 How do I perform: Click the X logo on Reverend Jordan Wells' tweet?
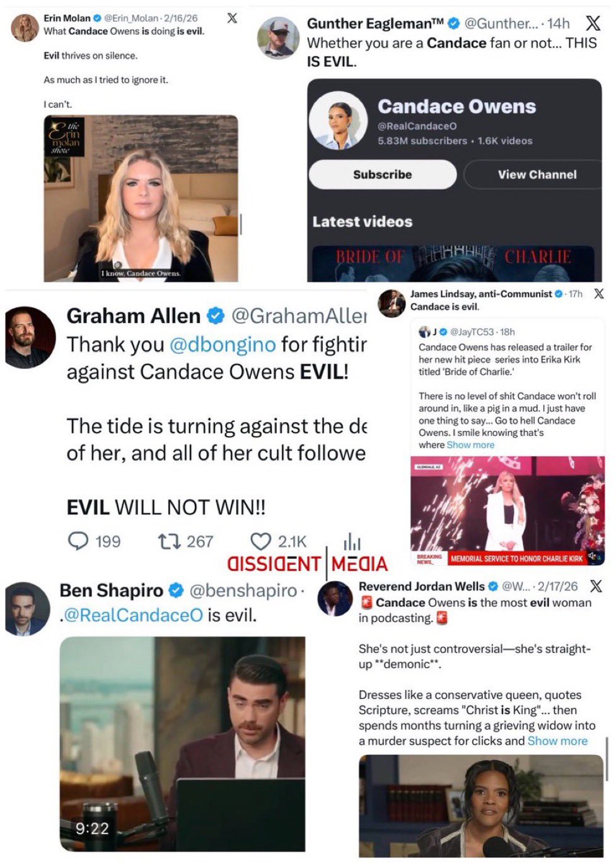595,586
